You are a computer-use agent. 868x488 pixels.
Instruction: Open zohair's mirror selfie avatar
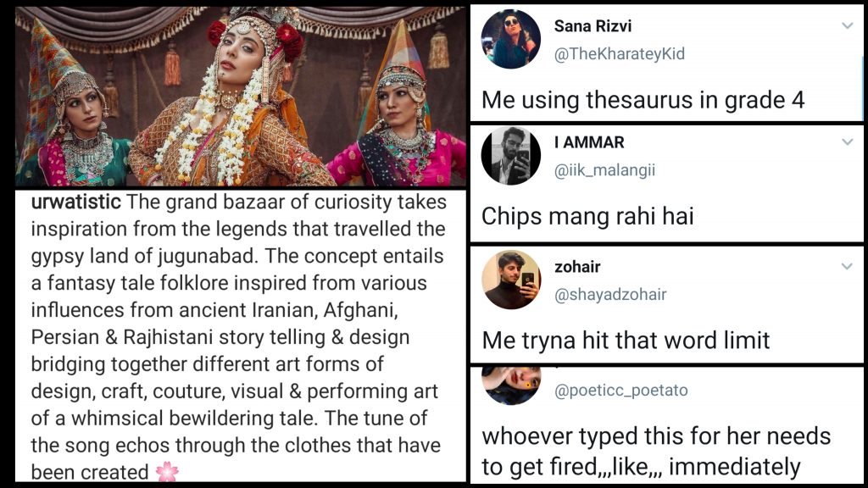511,280
